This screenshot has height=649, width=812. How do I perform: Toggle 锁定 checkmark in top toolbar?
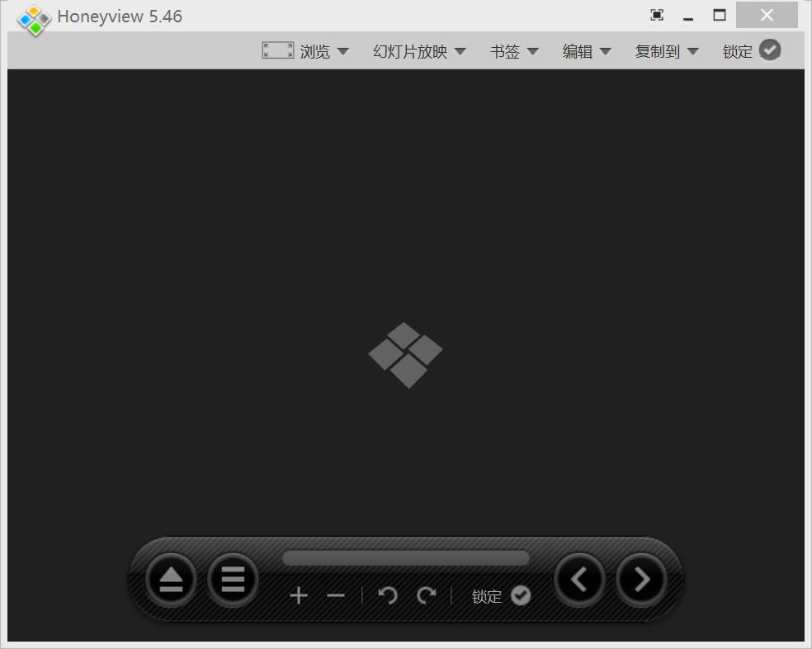point(770,50)
